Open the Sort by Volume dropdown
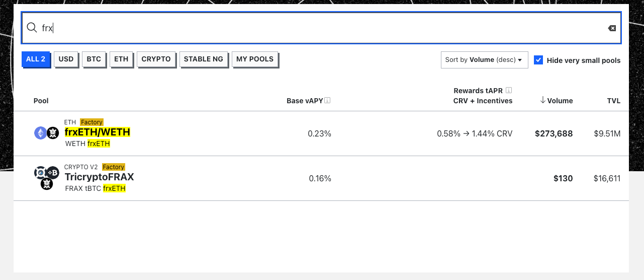The height and width of the screenshot is (280, 644). [x=484, y=60]
